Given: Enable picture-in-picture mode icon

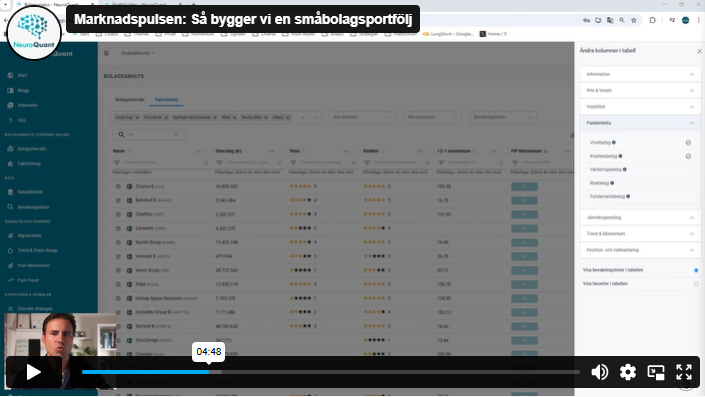Looking at the screenshot, I should pyautogui.click(x=656, y=372).
